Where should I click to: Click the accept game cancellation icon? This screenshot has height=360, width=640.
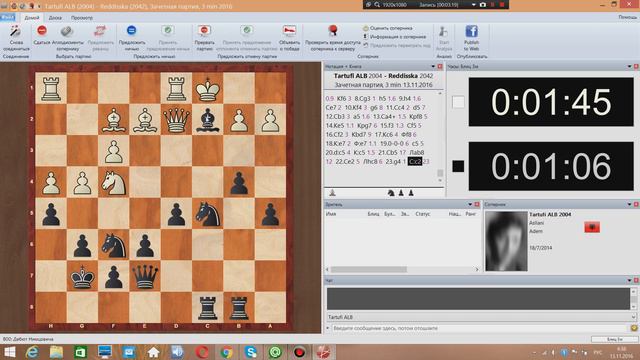pyautogui.click(x=247, y=30)
